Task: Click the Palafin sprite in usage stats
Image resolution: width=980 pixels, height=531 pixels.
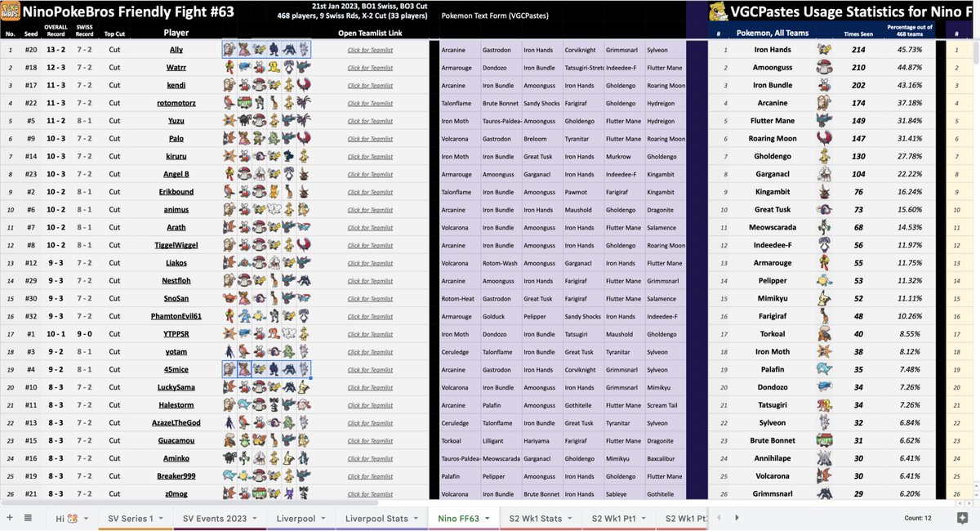Action: click(x=825, y=370)
